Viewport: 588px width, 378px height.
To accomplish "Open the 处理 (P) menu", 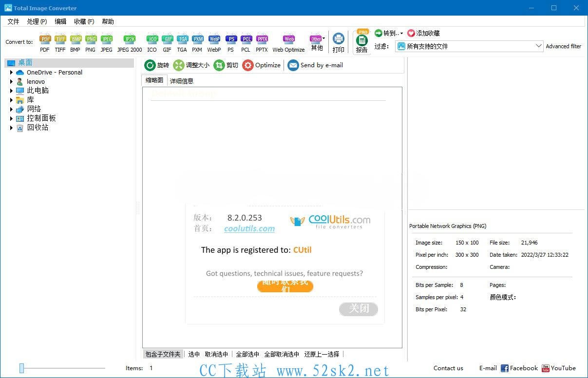I will coord(37,21).
